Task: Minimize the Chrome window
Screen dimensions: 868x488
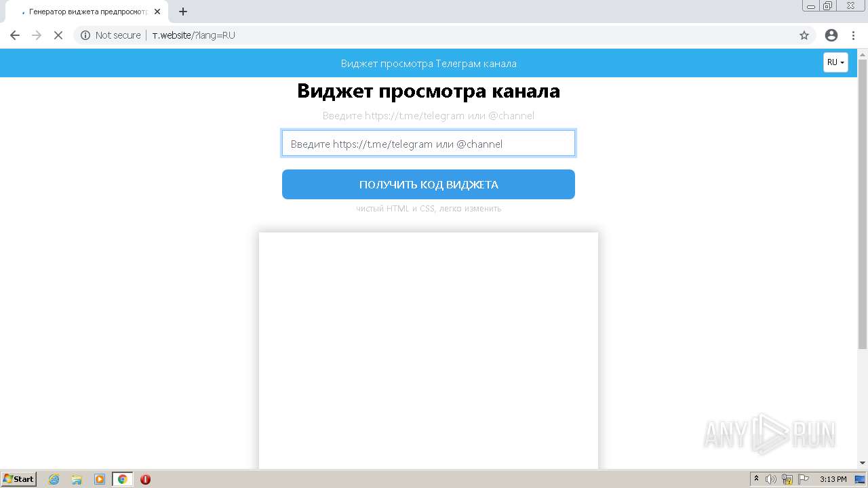Action: click(x=810, y=6)
